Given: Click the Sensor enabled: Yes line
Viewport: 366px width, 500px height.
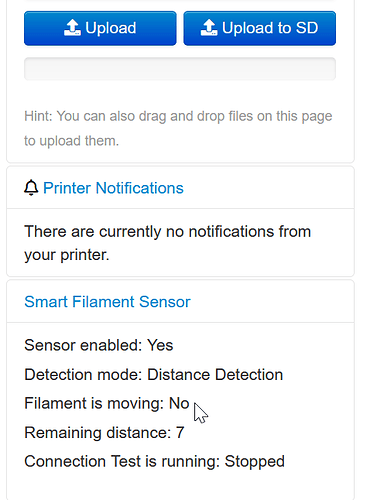Looking at the screenshot, I should (99, 345).
